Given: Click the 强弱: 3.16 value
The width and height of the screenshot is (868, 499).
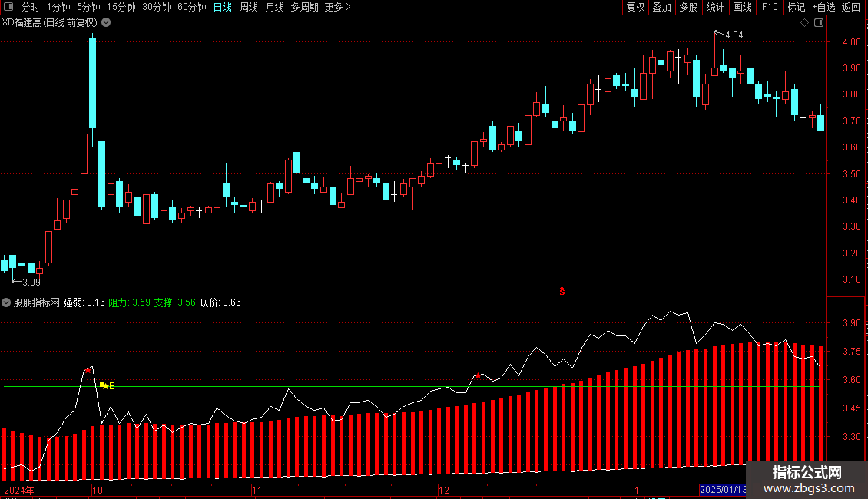Looking at the screenshot, I should [84, 302].
